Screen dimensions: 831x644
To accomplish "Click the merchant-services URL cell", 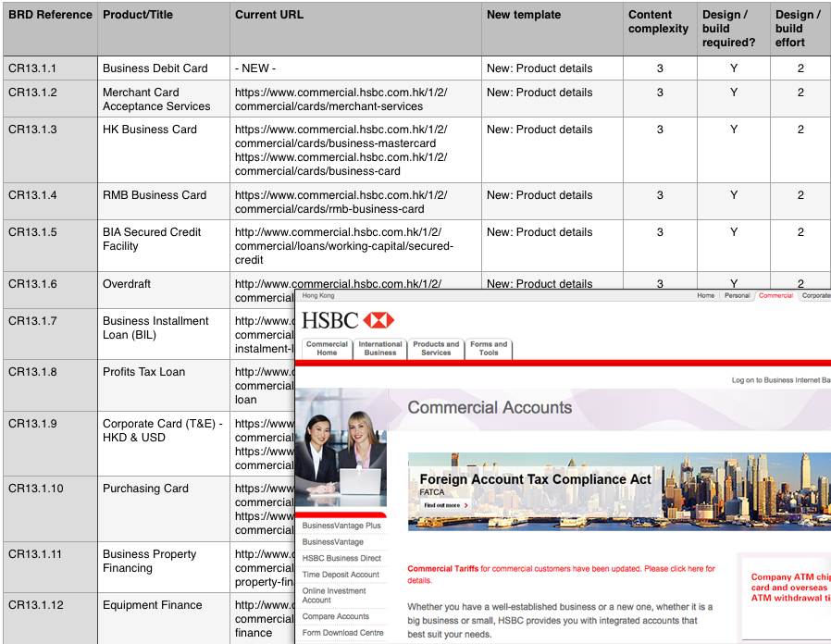I will click(355, 99).
